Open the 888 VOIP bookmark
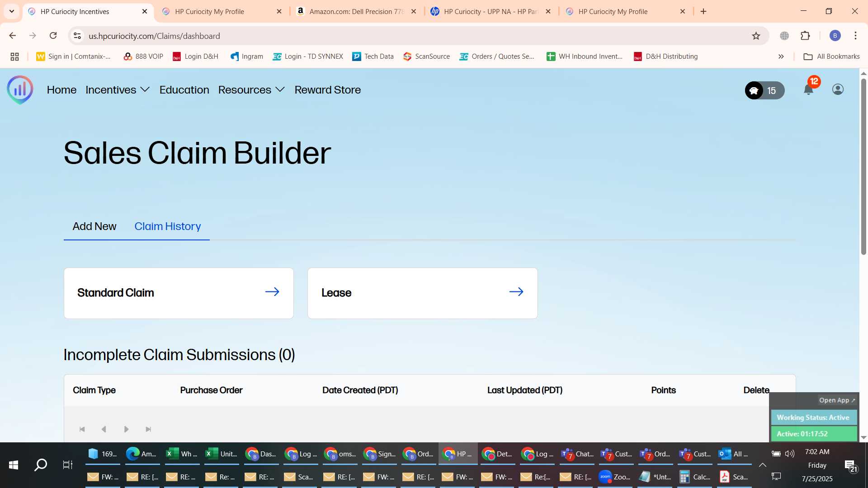 tap(143, 56)
